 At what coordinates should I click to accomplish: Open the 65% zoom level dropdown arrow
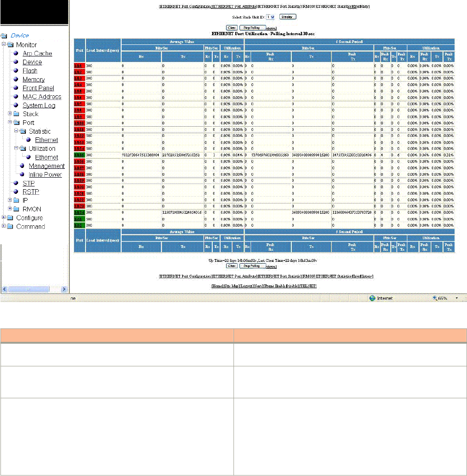[457, 298]
